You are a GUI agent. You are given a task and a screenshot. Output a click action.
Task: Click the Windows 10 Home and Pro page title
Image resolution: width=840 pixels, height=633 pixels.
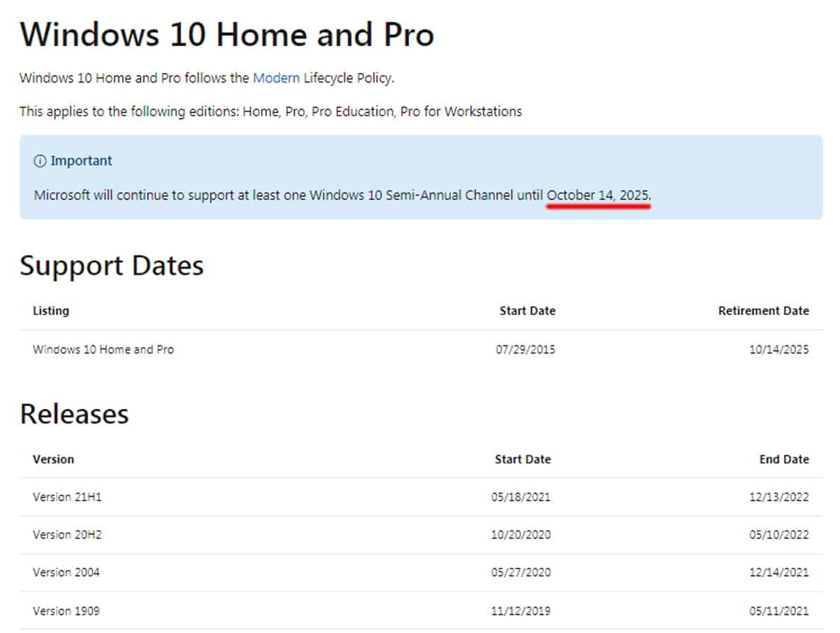(x=227, y=34)
